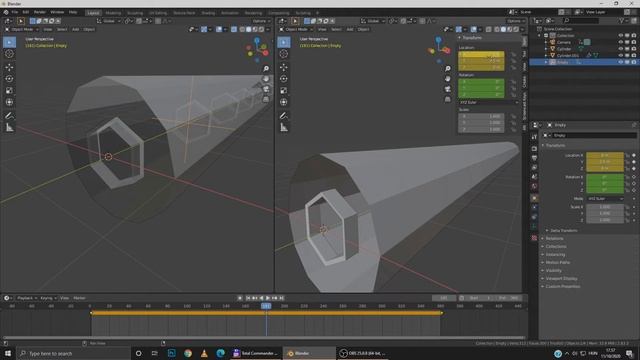640x360 pixels.
Task: Hide the Cylinder.001 object eye icon
Action: point(621,55)
